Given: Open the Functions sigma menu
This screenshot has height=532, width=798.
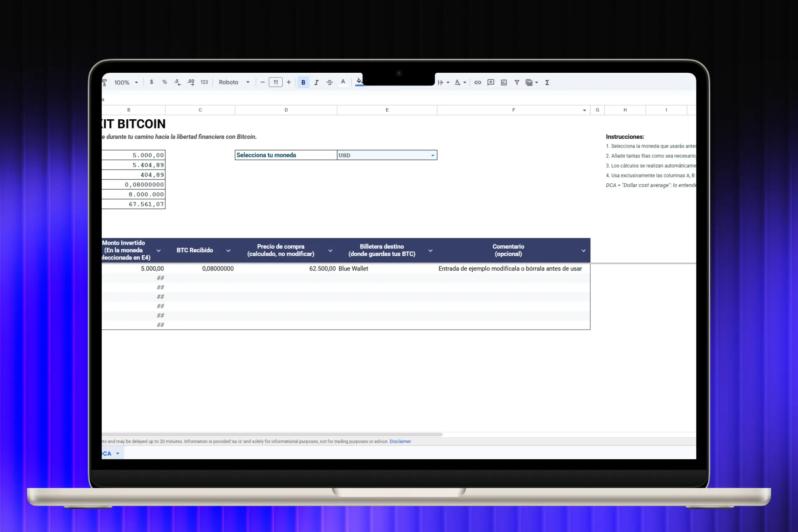Looking at the screenshot, I should point(547,82).
